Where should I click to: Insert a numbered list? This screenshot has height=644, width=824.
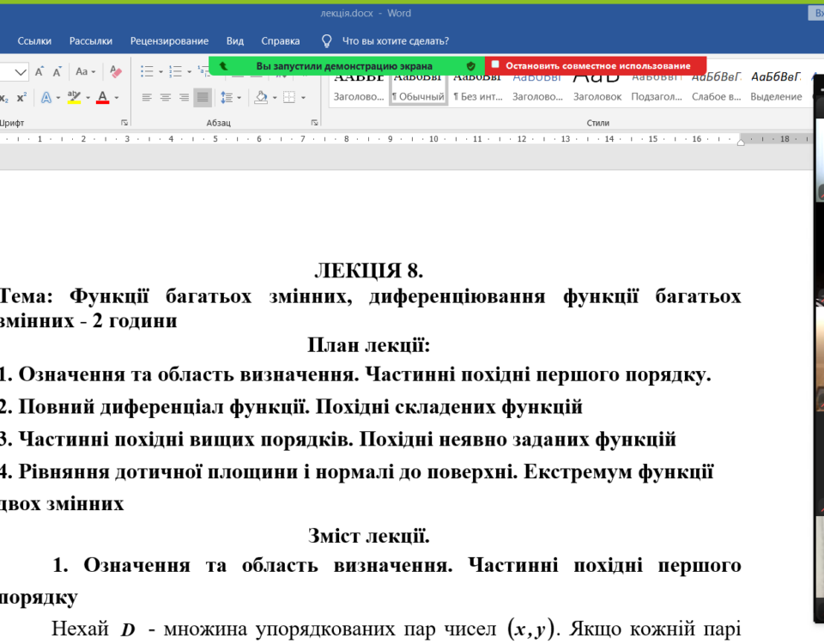point(175,71)
